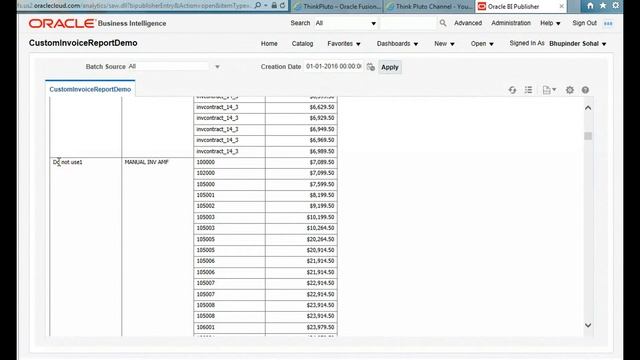
Task: Expand the Favorites menu
Action: (344, 44)
